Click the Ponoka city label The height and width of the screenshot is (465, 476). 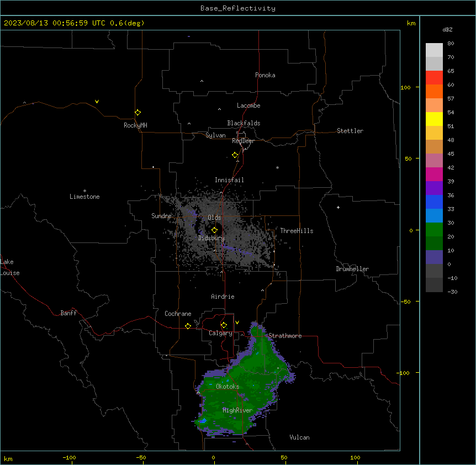tap(265, 75)
